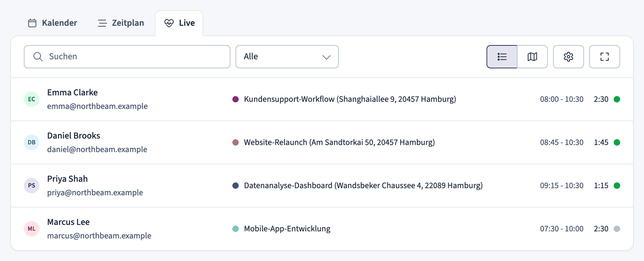The image size is (644, 261).
Task: Click the time range 08:00 - 10:30
Action: pos(561,99)
